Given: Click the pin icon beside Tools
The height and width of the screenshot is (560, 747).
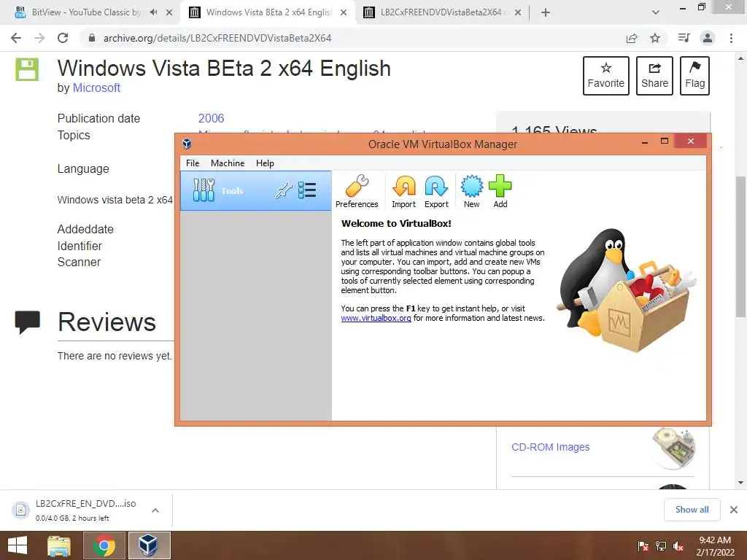Looking at the screenshot, I should (283, 190).
